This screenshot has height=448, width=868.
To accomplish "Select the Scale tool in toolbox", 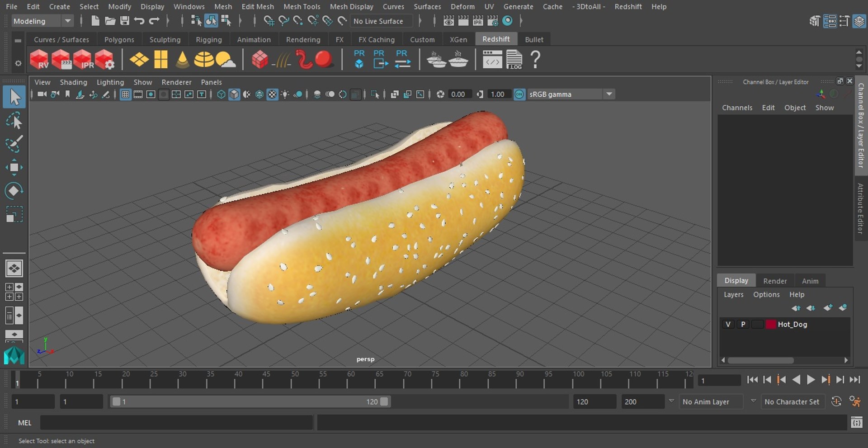I will [x=14, y=214].
